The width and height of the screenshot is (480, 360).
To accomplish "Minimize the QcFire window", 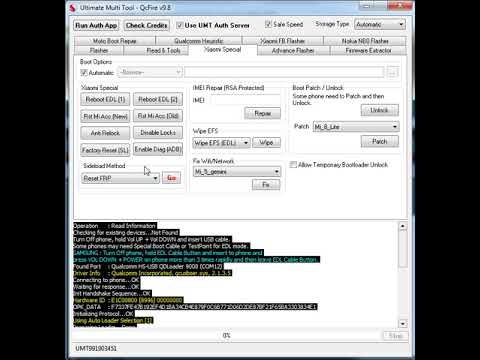I will point(367,6).
